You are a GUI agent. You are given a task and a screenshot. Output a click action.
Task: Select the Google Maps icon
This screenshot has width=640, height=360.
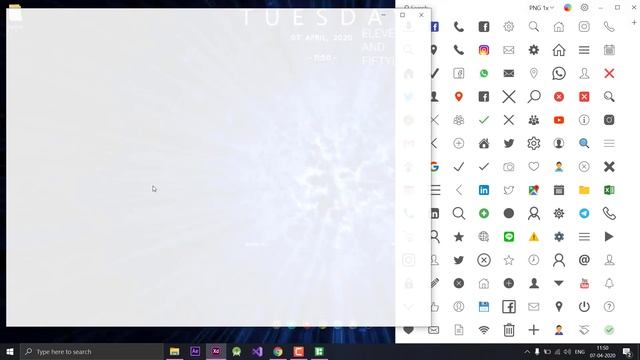pos(533,190)
